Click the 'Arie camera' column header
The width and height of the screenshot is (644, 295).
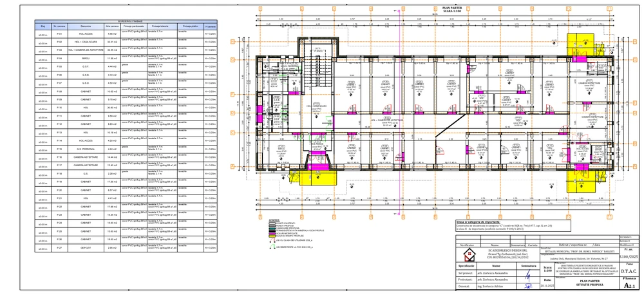[112, 26]
